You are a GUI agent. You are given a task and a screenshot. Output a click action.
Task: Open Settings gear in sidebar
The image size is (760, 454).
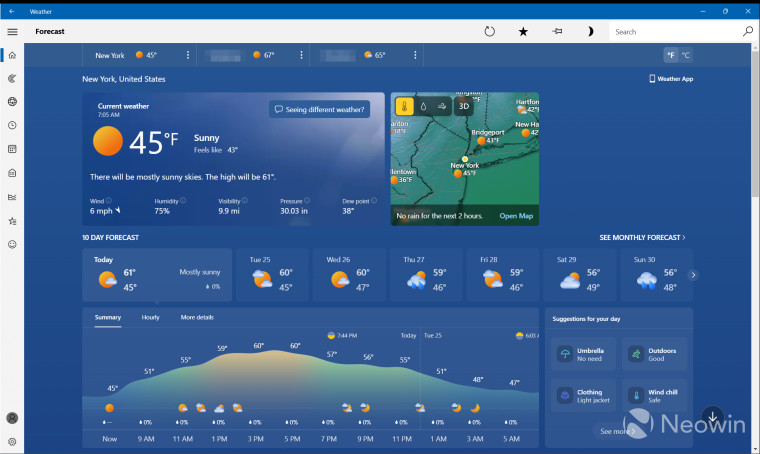(x=12, y=442)
